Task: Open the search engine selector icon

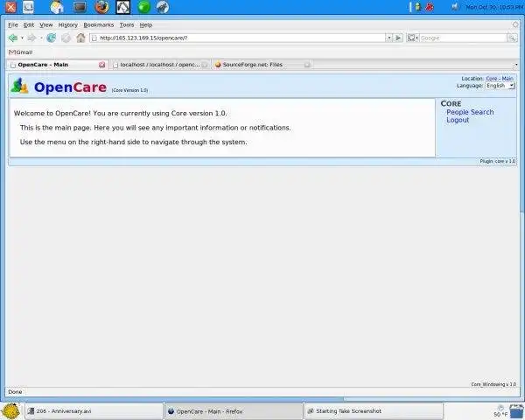Action: (x=412, y=38)
